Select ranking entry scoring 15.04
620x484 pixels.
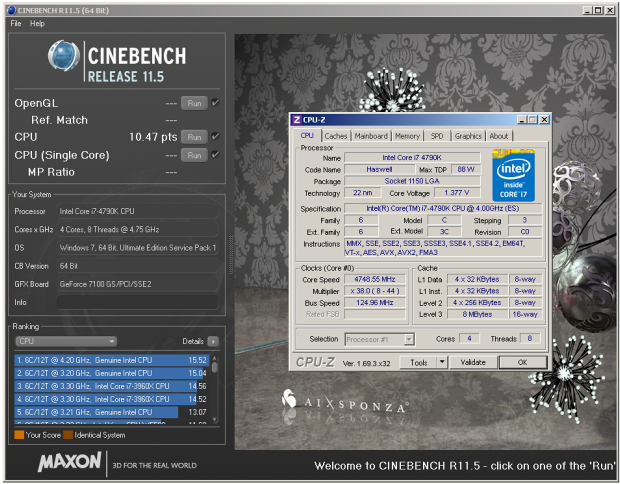112,373
